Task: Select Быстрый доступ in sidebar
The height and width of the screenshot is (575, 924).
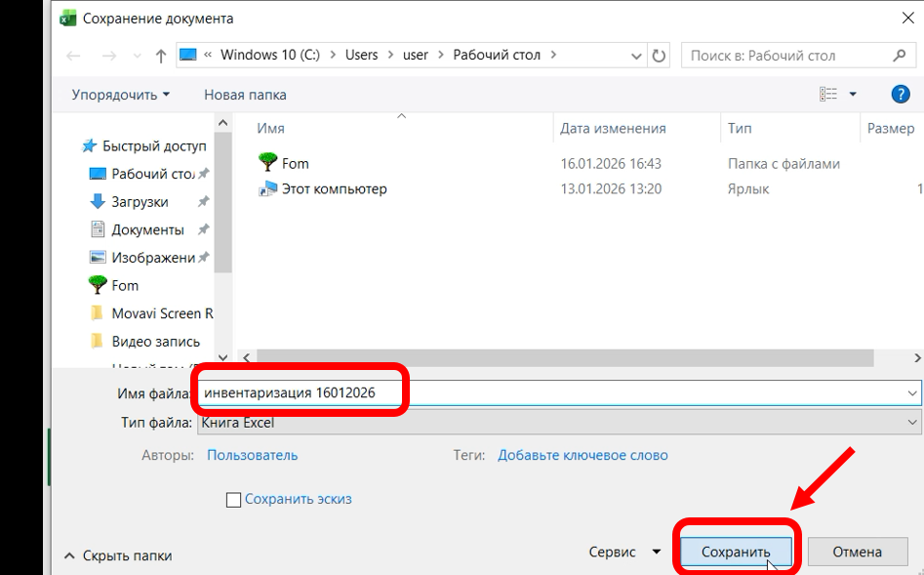Action: tap(144, 145)
